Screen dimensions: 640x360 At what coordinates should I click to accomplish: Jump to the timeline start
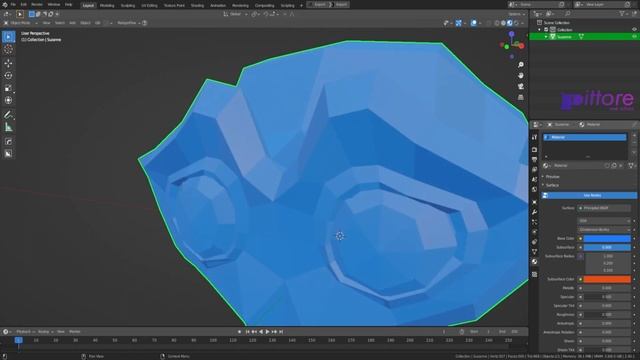point(247,332)
